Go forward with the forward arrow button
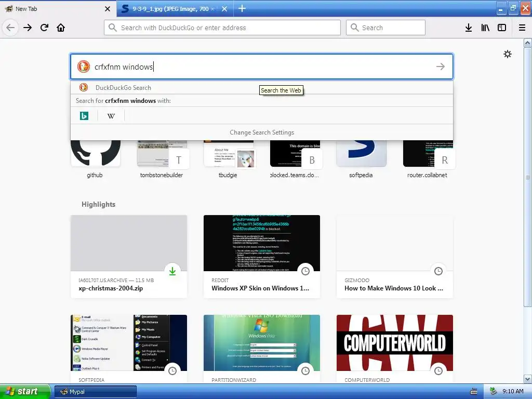 (28, 28)
